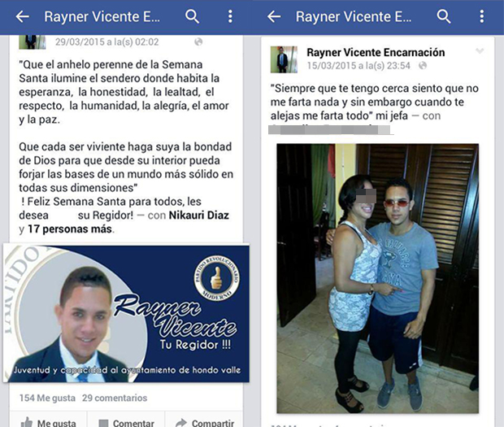Viewport: 504px width, 427px height.
Task: Open the 29 comentarios thread
Action: tap(115, 398)
